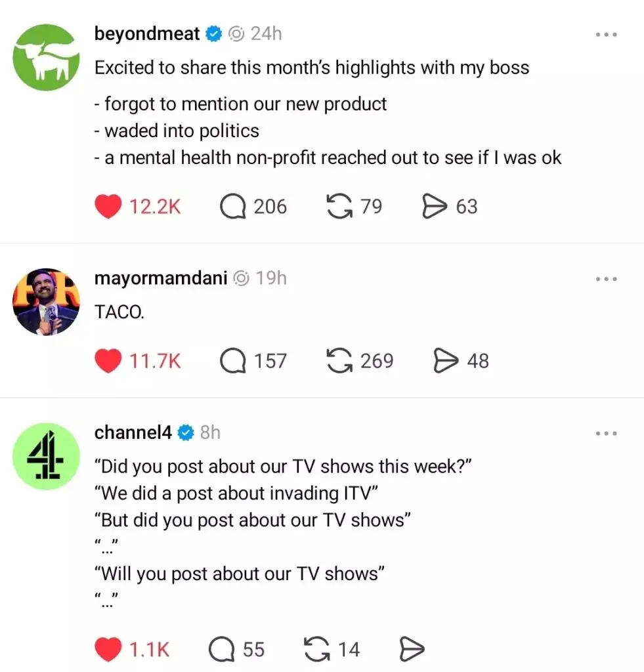Click the 8h timestamp on channel4's post

(211, 432)
